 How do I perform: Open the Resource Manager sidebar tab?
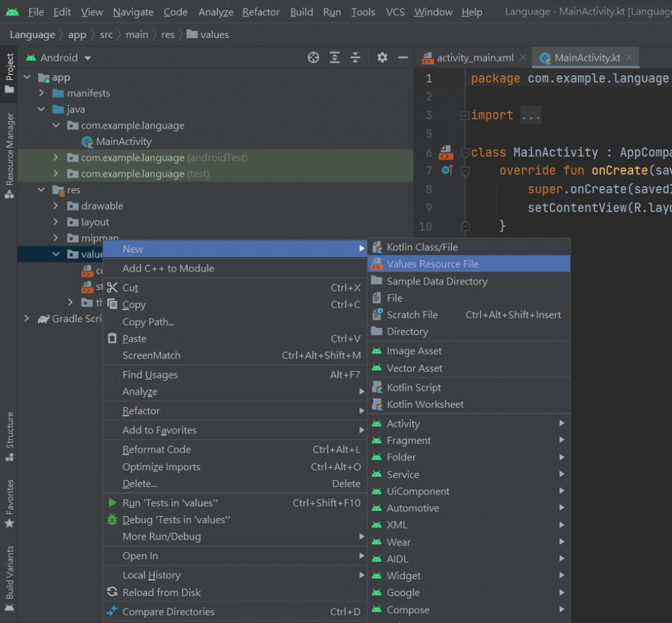pos(9,156)
